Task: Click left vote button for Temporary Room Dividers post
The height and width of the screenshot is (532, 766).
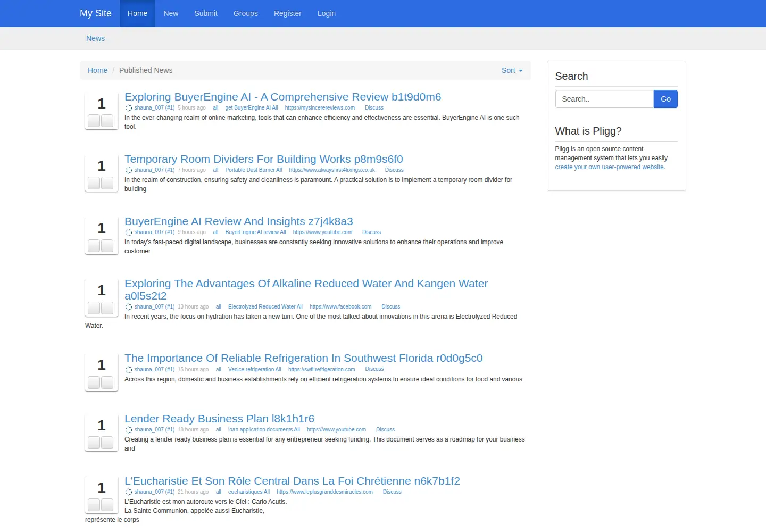Action: [x=94, y=183]
